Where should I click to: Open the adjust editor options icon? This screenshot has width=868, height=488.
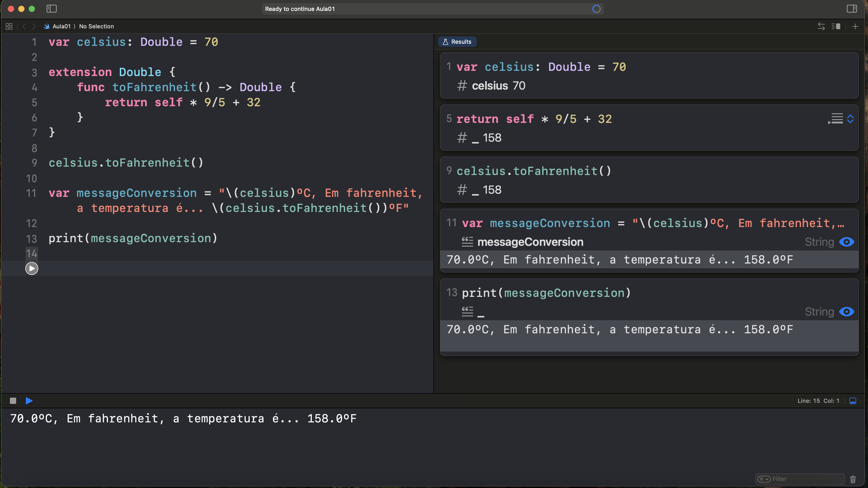point(836,26)
